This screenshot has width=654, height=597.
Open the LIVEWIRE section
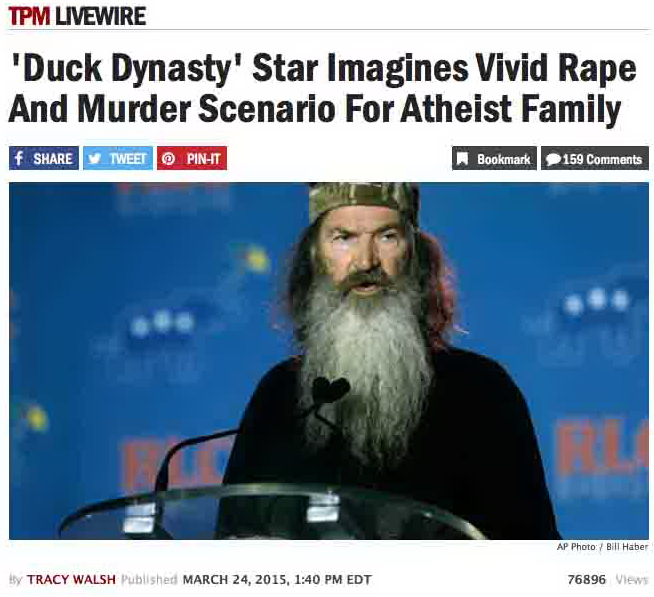pyautogui.click(x=100, y=16)
